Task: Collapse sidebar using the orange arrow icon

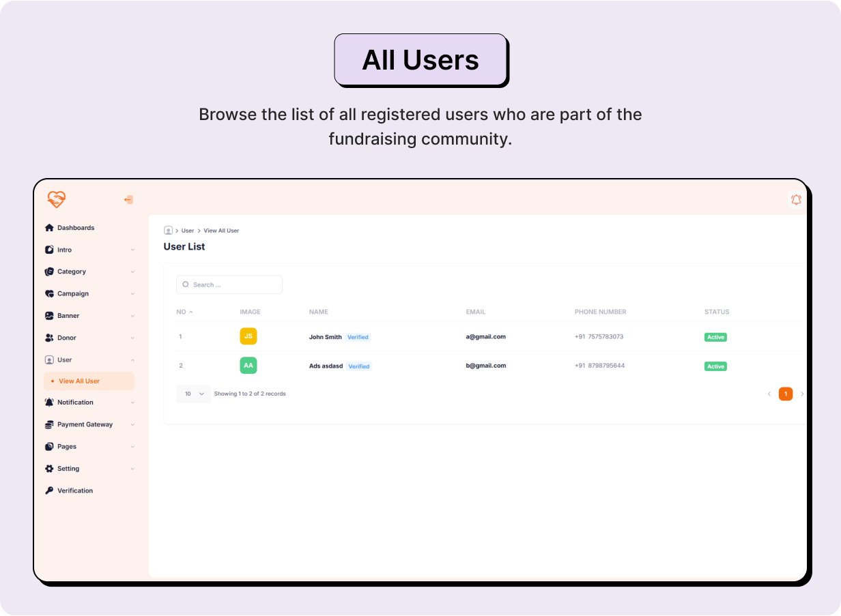Action: 128,200
